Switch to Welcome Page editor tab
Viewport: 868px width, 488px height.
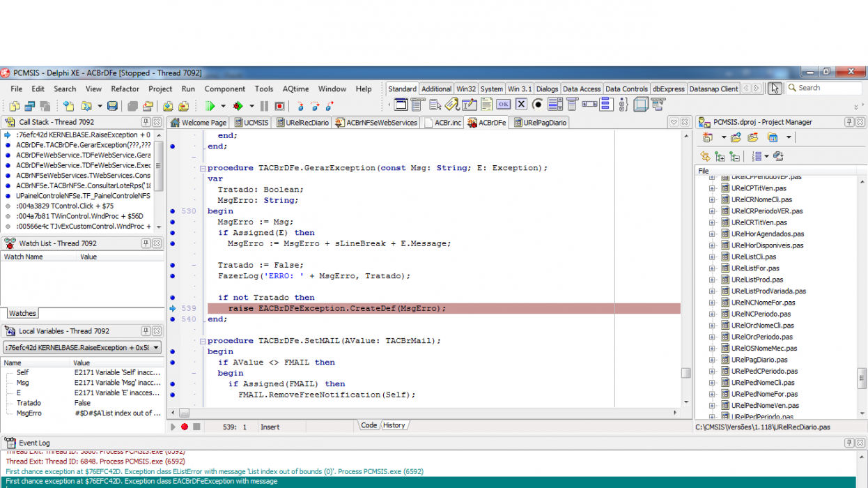[x=199, y=122]
